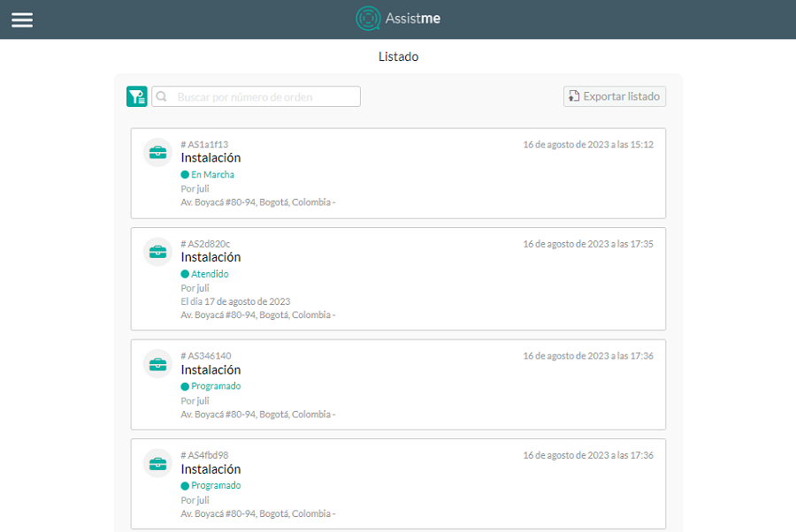Open the hamburger navigation menu
Viewport: 796px width, 532px height.
22,19
